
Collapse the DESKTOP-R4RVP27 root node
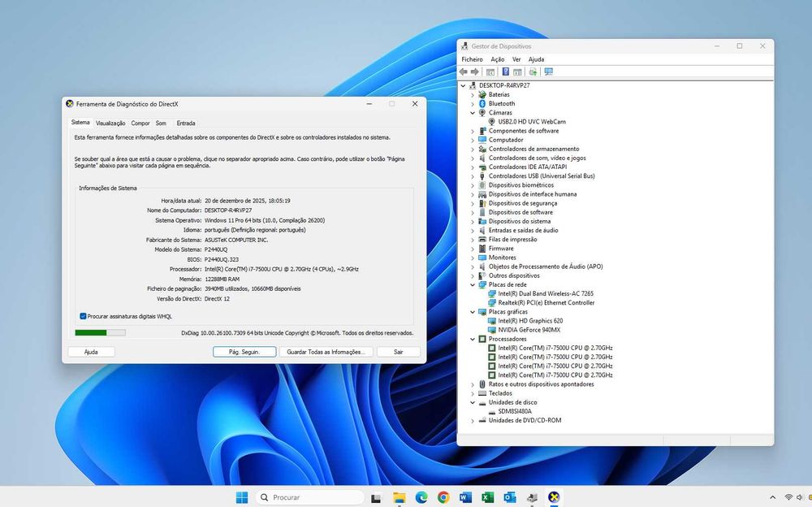(x=463, y=85)
